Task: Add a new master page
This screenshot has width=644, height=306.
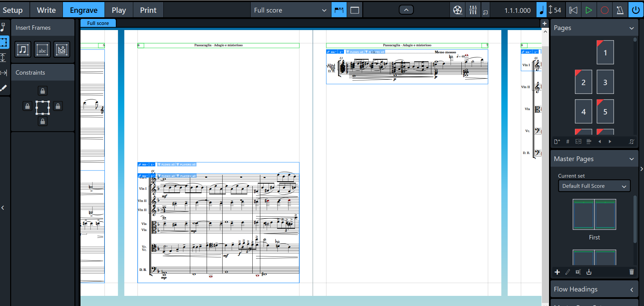Action: pyautogui.click(x=557, y=272)
